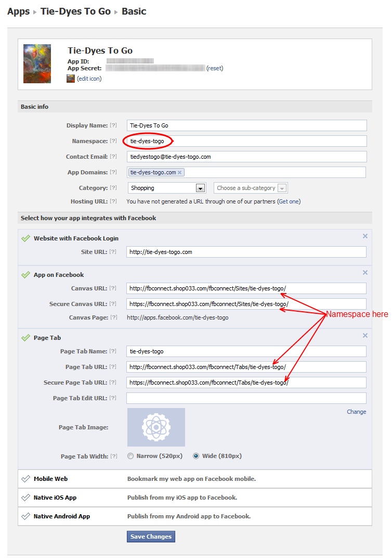This screenshot has width=392, height=560.
Task: Expand Native Android App row
Action: [x=195, y=516]
